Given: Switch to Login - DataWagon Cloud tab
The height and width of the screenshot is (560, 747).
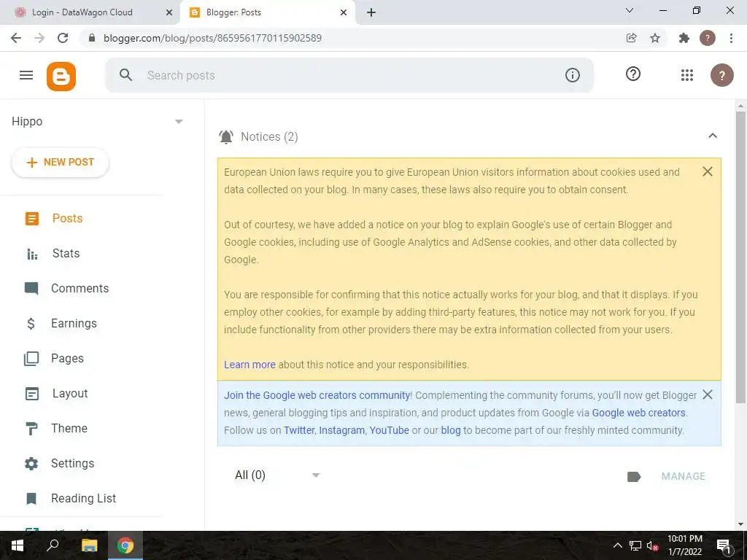Looking at the screenshot, I should pos(82,12).
